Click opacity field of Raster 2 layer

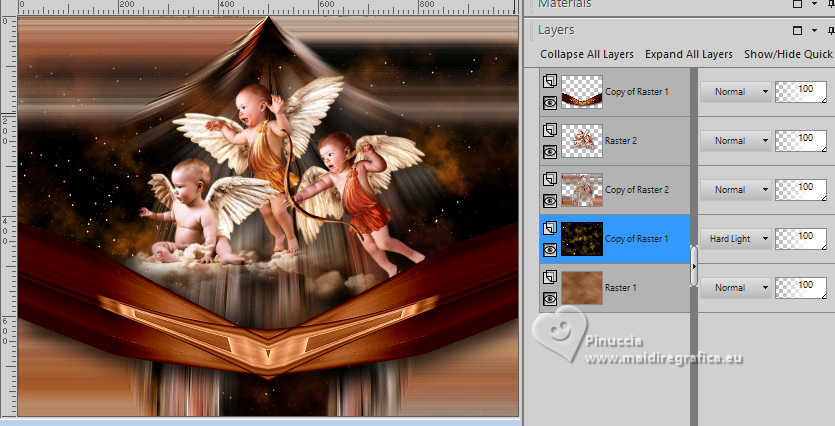801,141
